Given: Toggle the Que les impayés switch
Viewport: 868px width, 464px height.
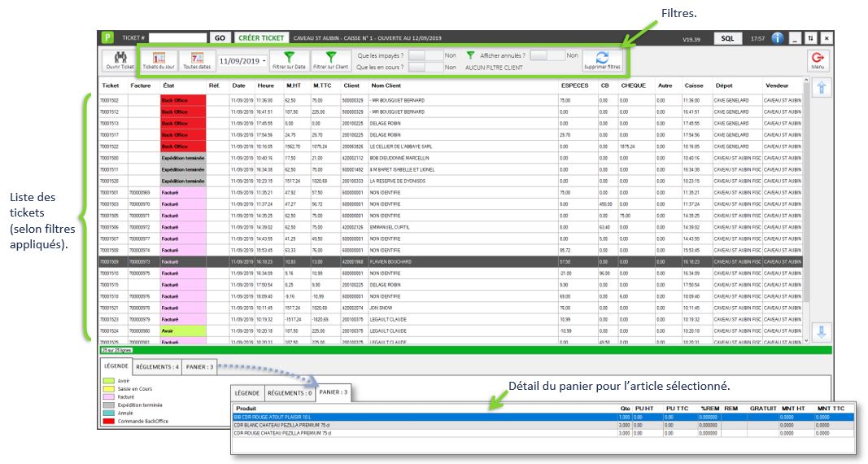Looking at the screenshot, I should [x=424, y=55].
